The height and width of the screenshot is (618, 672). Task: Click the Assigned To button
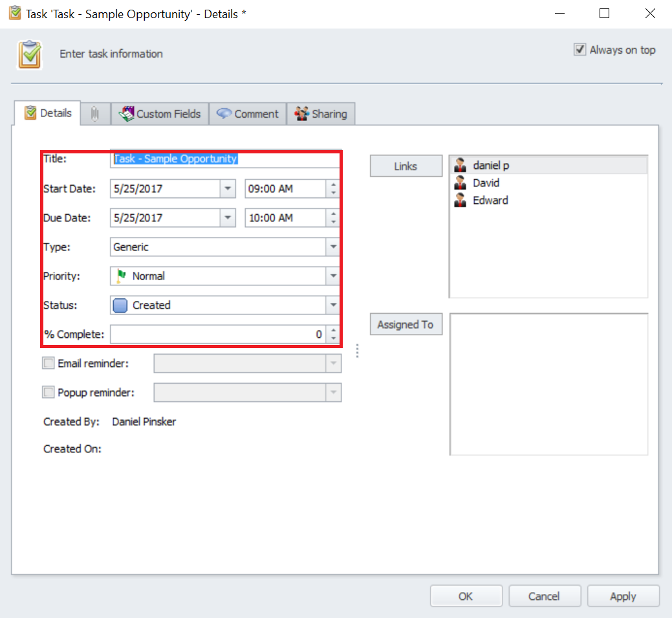point(406,325)
